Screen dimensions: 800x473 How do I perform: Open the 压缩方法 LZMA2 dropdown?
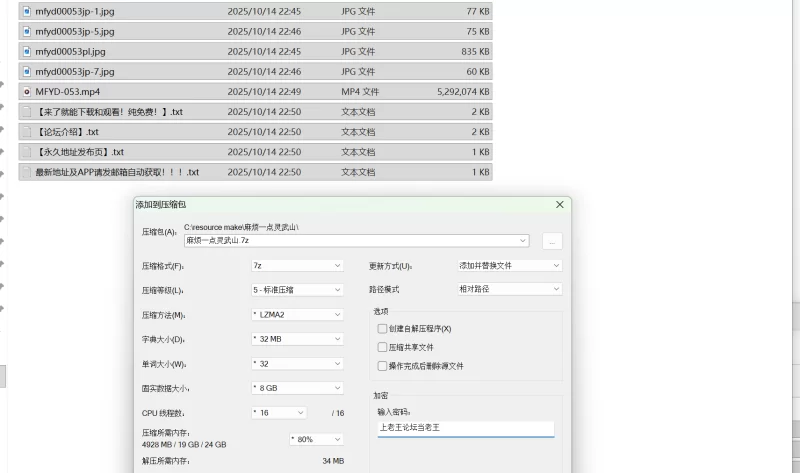(x=296, y=314)
